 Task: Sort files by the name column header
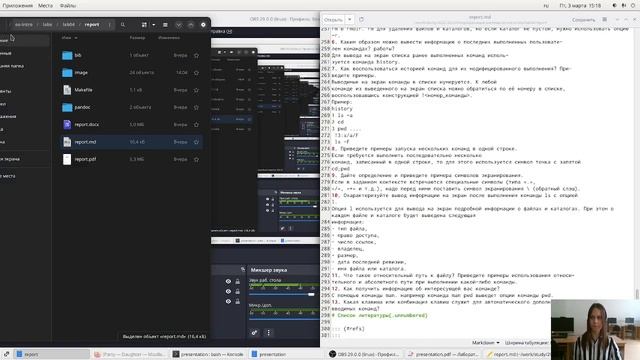pos(69,38)
